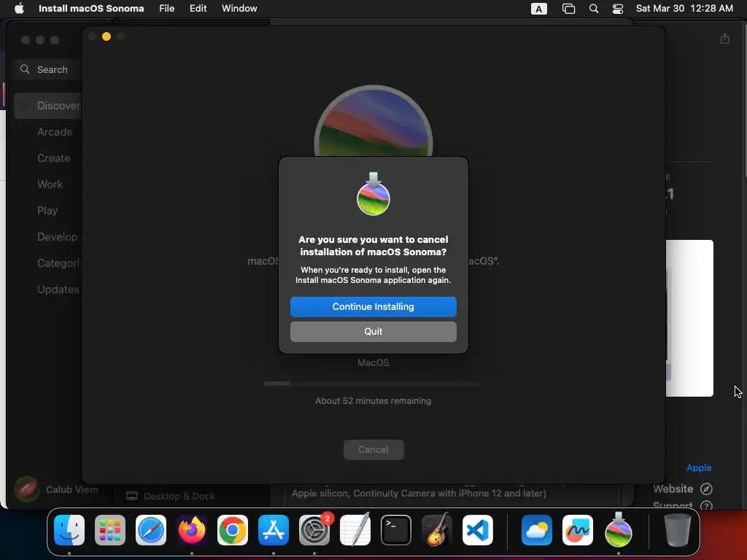Open GarageBand from the Dock
The height and width of the screenshot is (560, 747).
tap(437, 529)
